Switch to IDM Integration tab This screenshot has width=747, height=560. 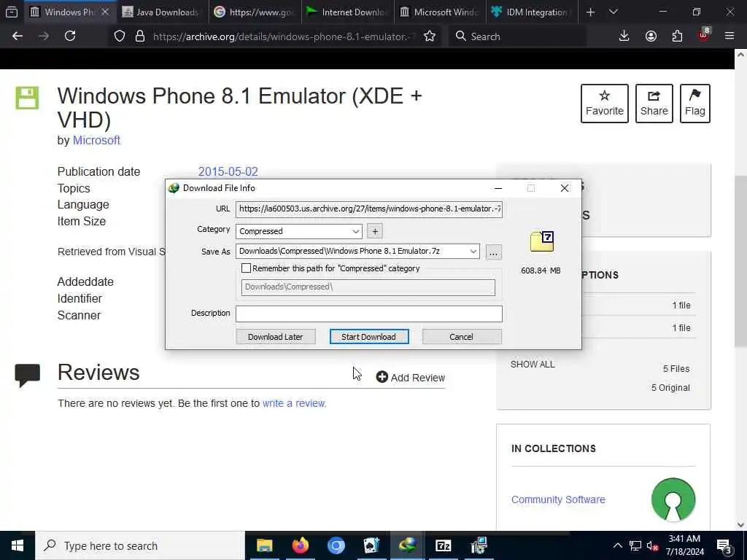point(532,12)
